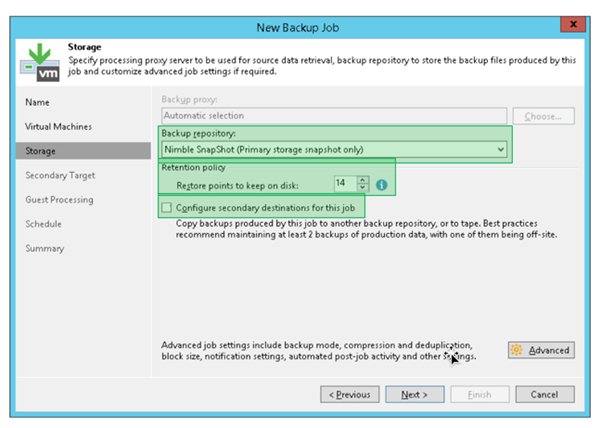The image size is (601, 428).
Task: Click the blue retention policy info icon
Action: 381,185
